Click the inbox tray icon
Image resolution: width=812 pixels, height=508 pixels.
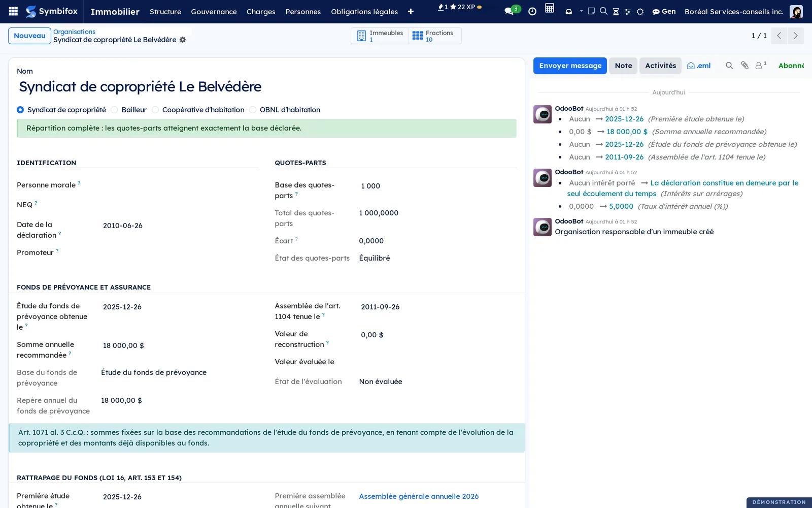point(568,11)
